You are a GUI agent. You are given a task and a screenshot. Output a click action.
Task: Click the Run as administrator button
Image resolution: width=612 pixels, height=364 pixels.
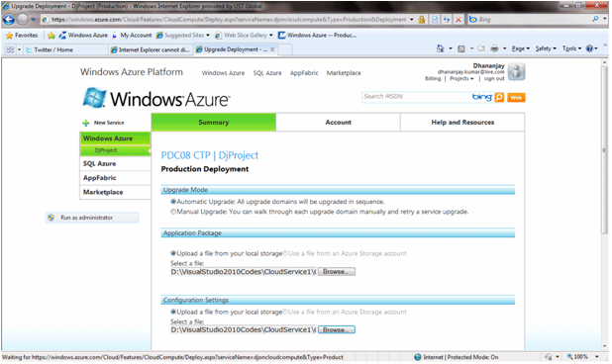(92, 218)
